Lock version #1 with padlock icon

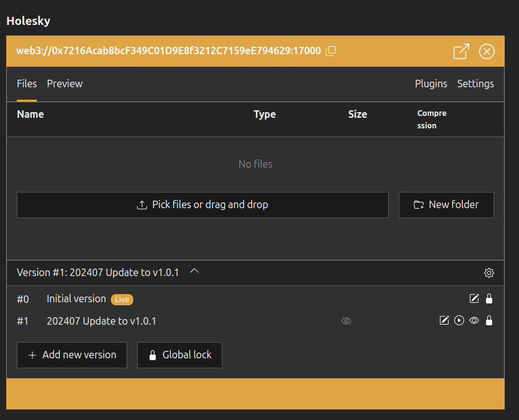pyautogui.click(x=489, y=320)
